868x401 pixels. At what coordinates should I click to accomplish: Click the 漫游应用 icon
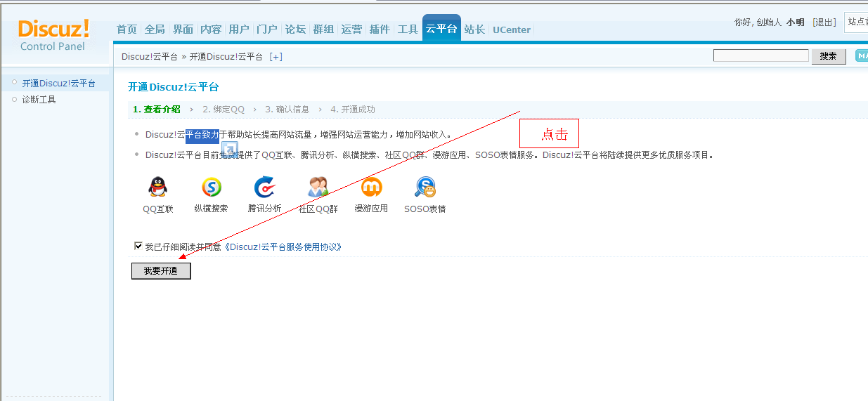click(371, 187)
